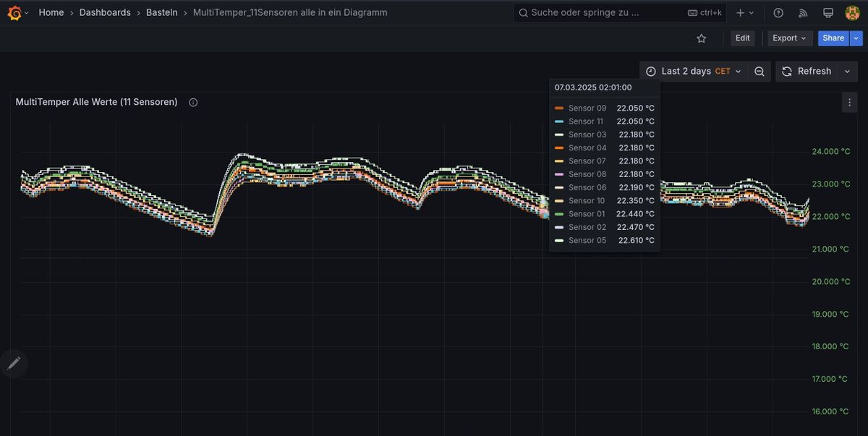The height and width of the screenshot is (436, 868).
Task: Star this dashboard as favorite
Action: click(701, 38)
